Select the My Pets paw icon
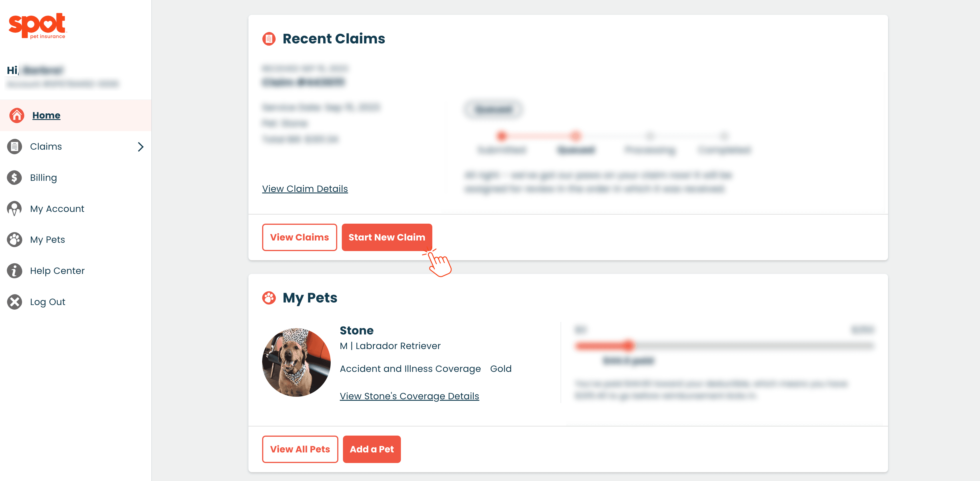The image size is (980, 481). [x=14, y=239]
